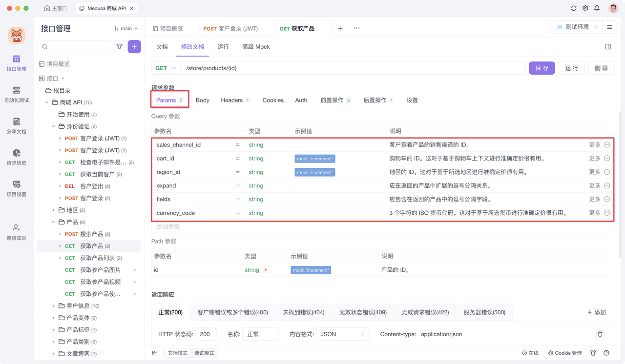Expand the 地区 folder
The image size is (625, 364).
point(54,210)
